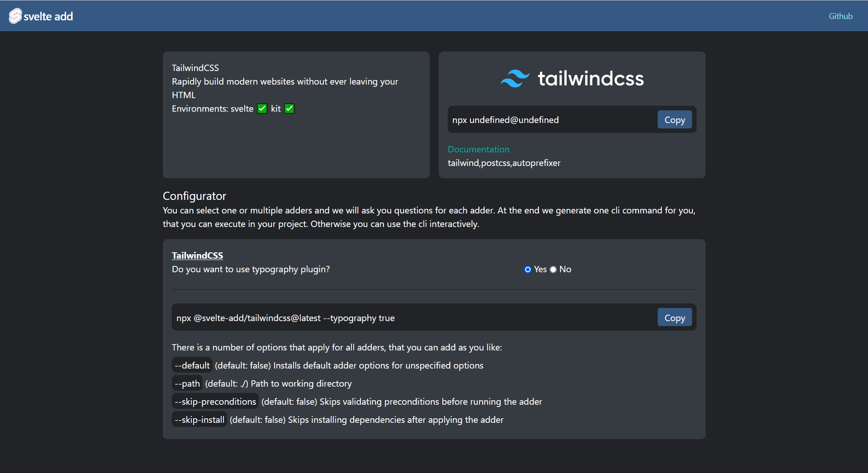Click the tailwind,postcss,autoprefixer text

click(503, 163)
